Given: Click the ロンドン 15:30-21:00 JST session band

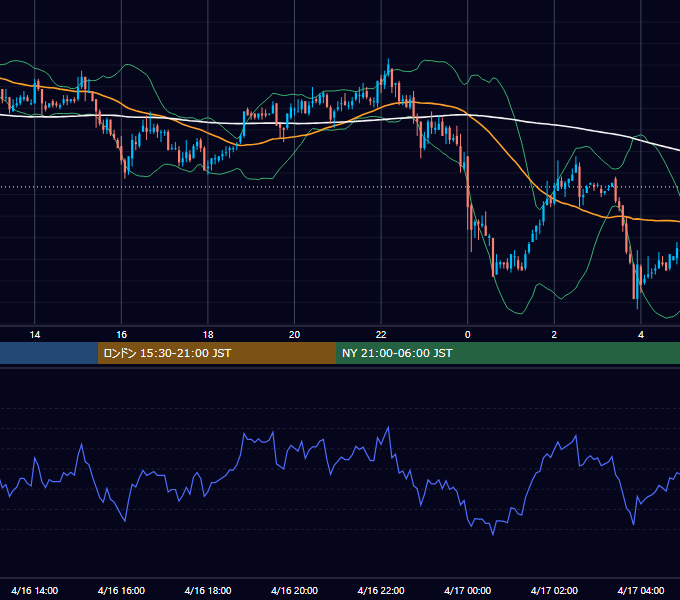Looking at the screenshot, I should pyautogui.click(x=217, y=353).
